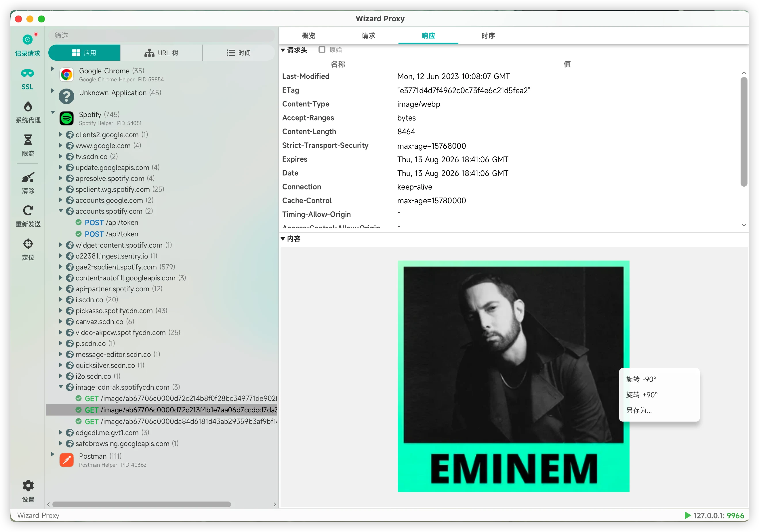Select the Spotify app icon

click(x=66, y=118)
